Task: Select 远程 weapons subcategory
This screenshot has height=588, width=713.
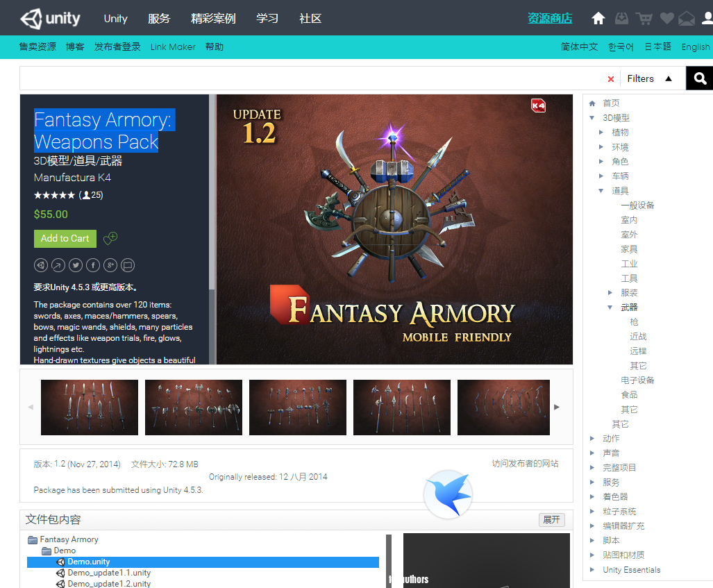Action: click(638, 351)
